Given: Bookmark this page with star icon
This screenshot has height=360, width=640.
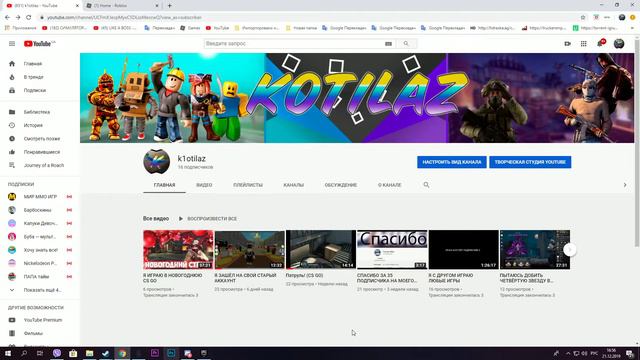Looking at the screenshot, I should pyautogui.click(x=583, y=17).
